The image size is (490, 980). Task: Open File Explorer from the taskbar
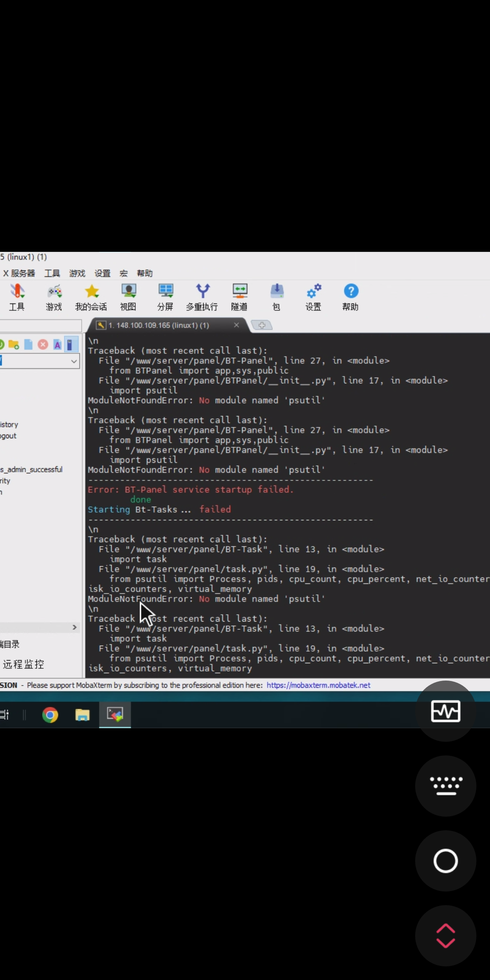pos(82,715)
